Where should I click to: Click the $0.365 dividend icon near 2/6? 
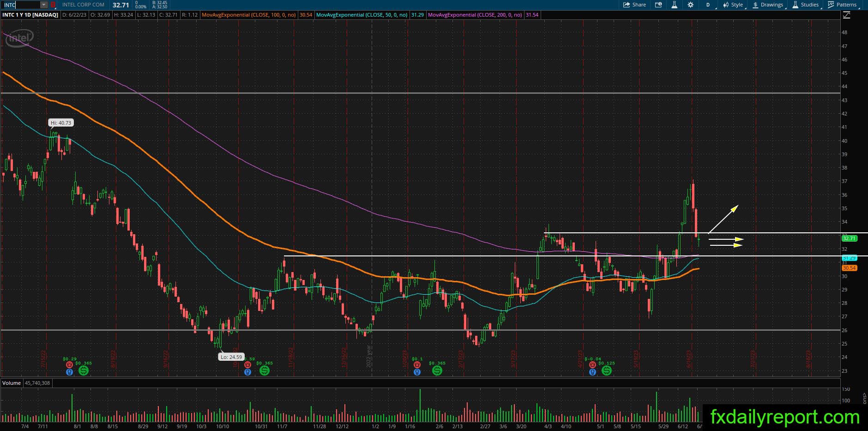coord(437,370)
